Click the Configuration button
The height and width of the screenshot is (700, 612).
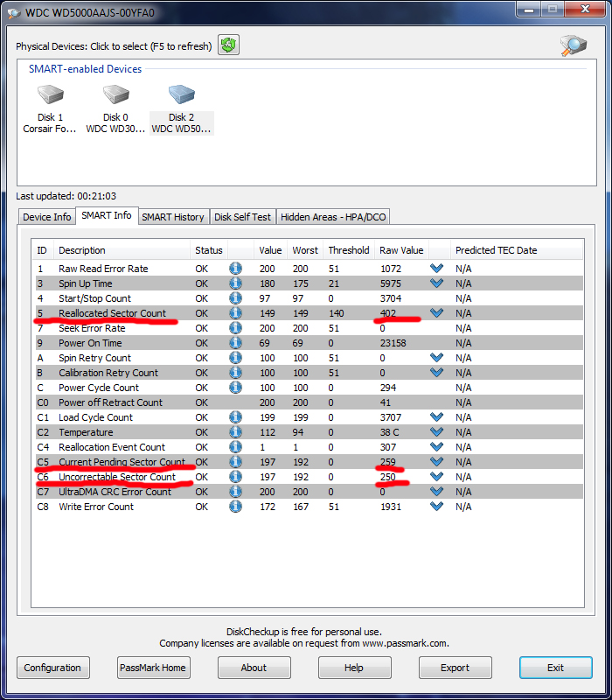tap(52, 668)
